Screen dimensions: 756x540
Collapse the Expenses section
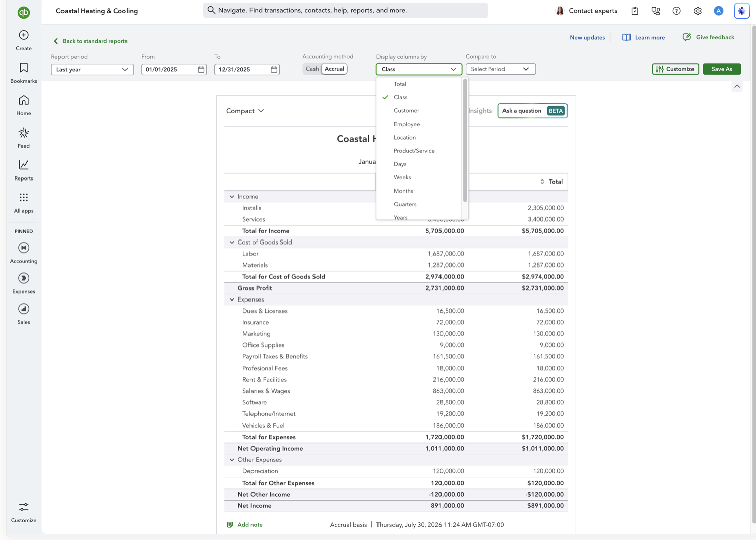[232, 299]
